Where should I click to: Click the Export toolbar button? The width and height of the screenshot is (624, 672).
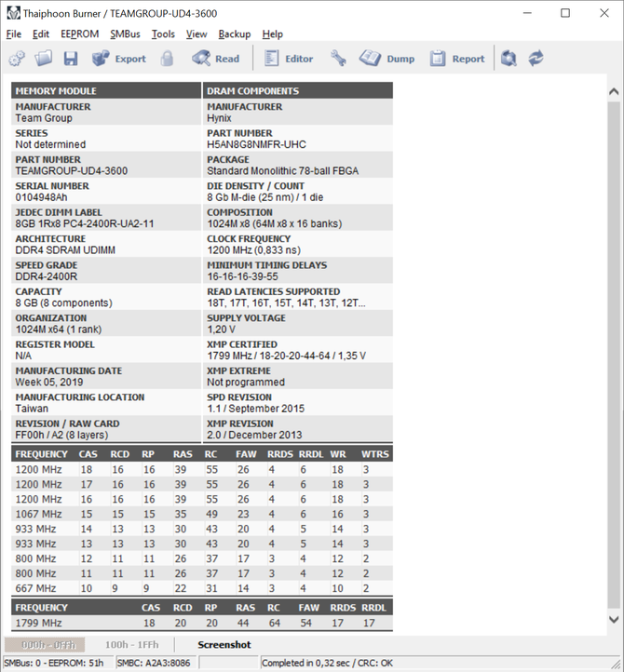point(119,59)
